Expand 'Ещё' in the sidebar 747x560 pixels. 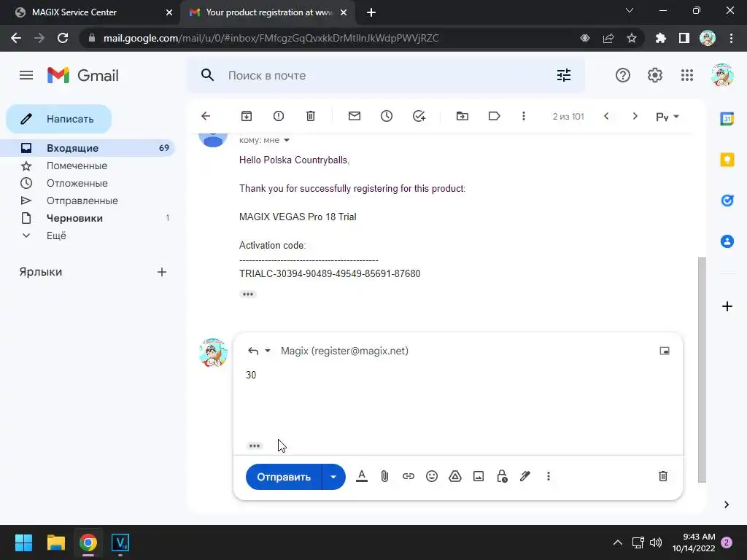56,236
